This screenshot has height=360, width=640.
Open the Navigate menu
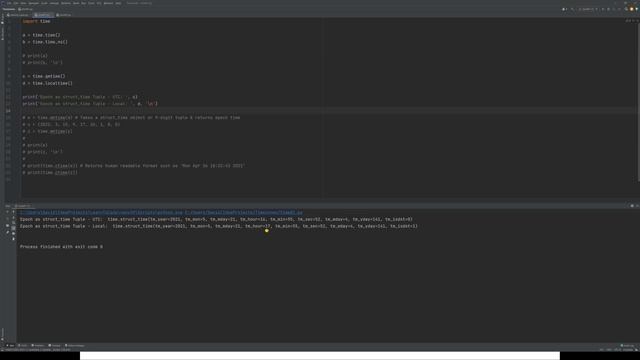(x=33, y=3)
